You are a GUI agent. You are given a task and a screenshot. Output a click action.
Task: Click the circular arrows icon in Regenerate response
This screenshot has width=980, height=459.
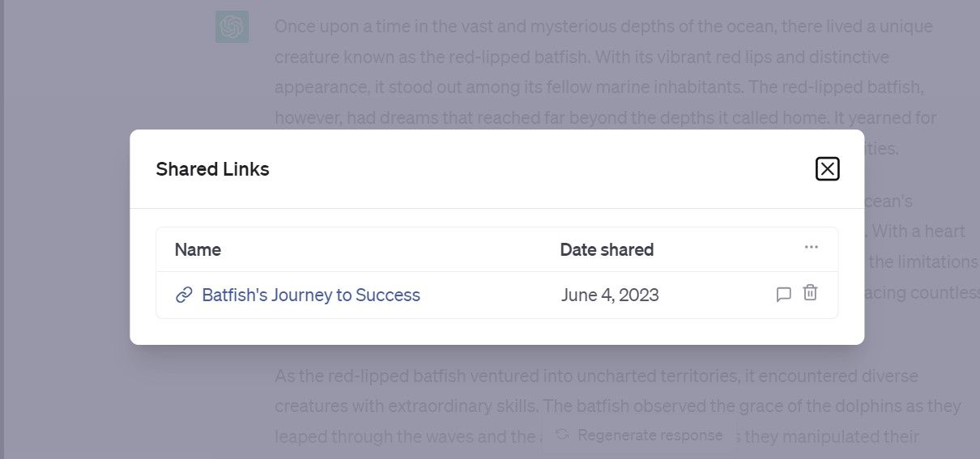pyautogui.click(x=562, y=435)
